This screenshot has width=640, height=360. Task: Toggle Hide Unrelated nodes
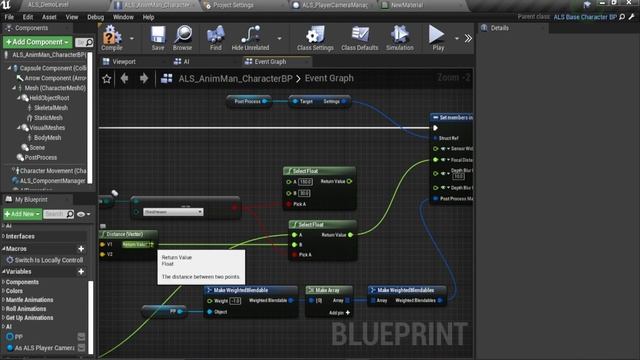[250, 38]
